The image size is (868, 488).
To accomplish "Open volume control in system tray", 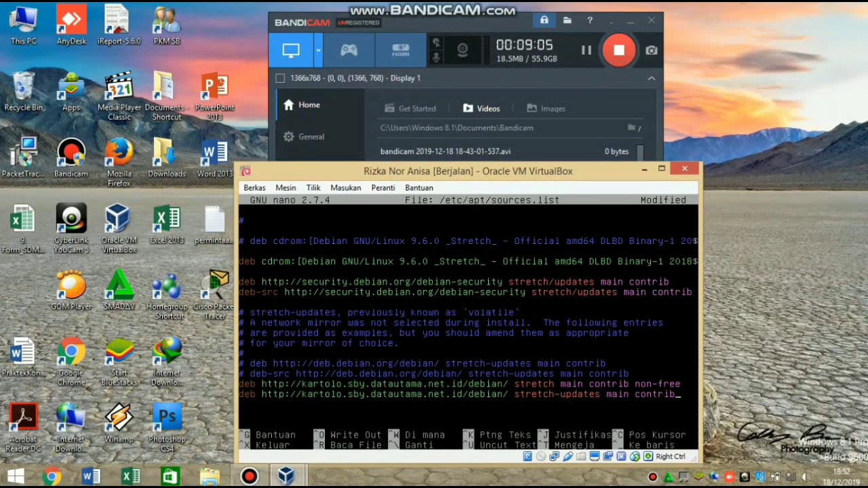I will pos(805,477).
